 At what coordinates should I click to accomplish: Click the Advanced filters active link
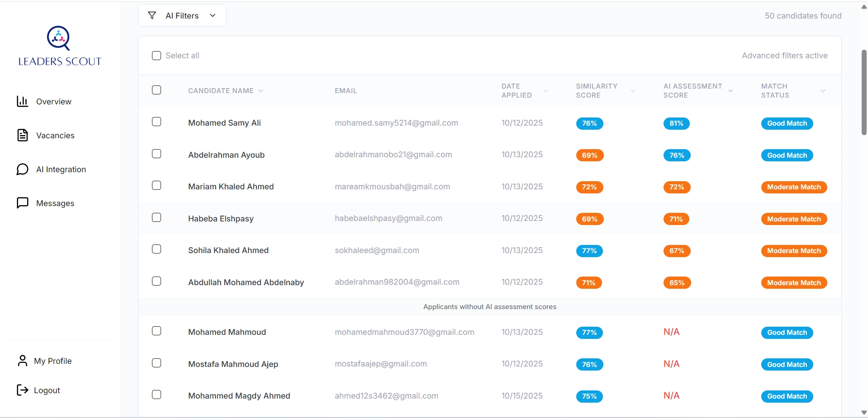(784, 56)
